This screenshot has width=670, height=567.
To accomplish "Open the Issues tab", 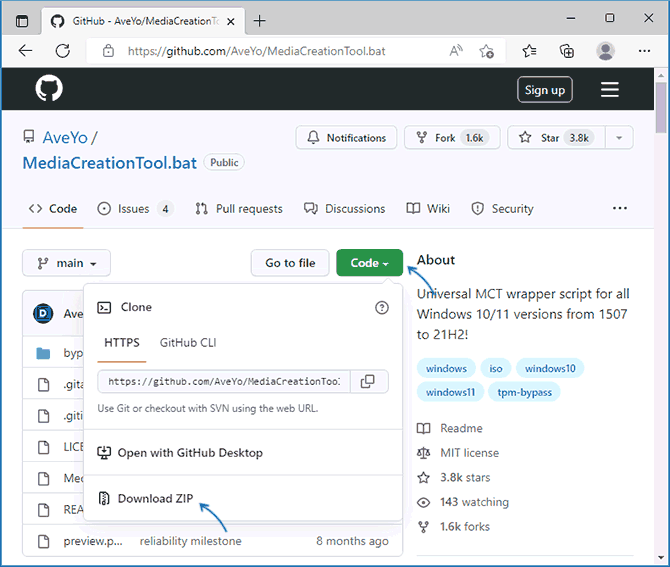I will click(135, 209).
